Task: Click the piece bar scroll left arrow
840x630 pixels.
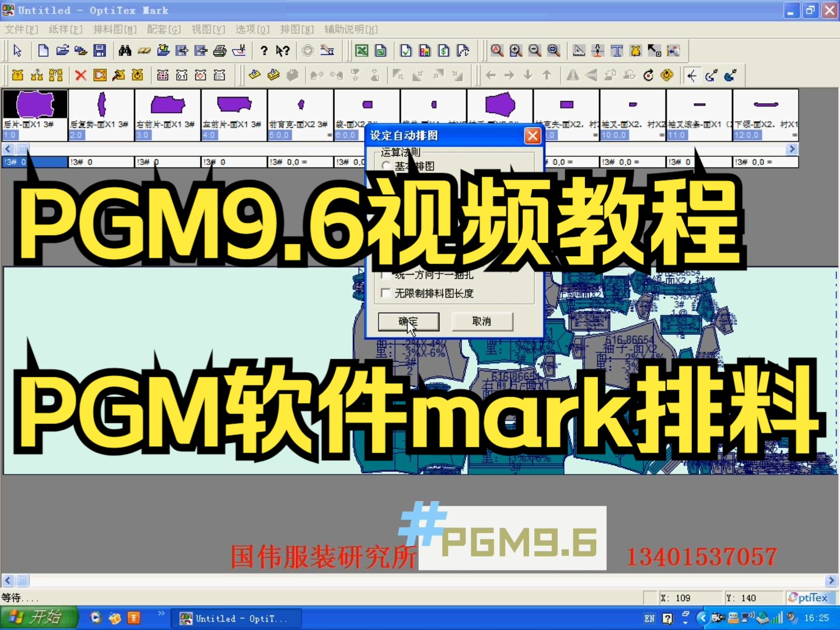Action: click(x=8, y=149)
